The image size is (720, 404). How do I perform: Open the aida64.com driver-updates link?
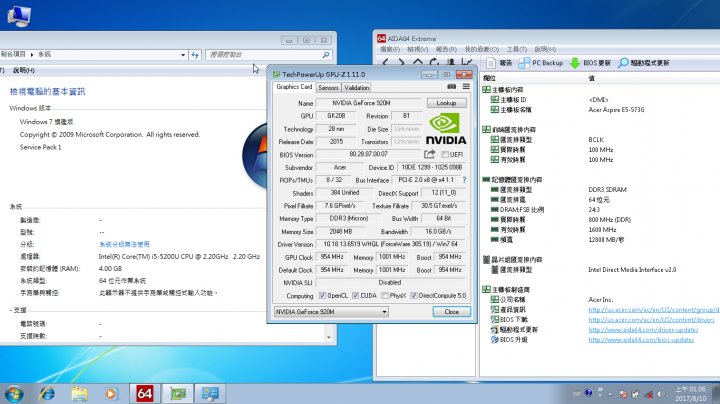[x=643, y=330]
